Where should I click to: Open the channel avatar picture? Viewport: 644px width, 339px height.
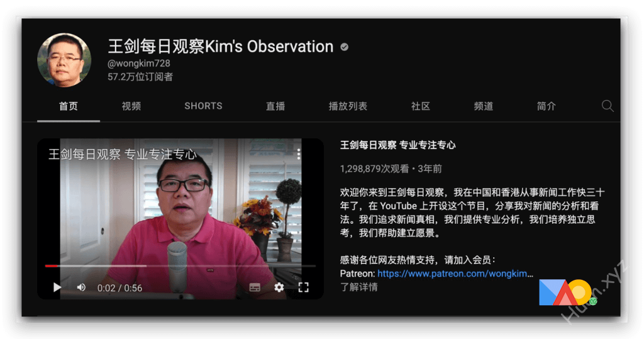(x=64, y=60)
